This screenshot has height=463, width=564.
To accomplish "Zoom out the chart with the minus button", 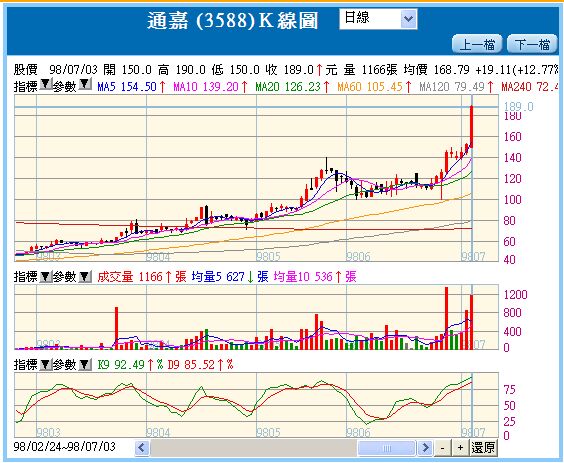I will [442, 448].
